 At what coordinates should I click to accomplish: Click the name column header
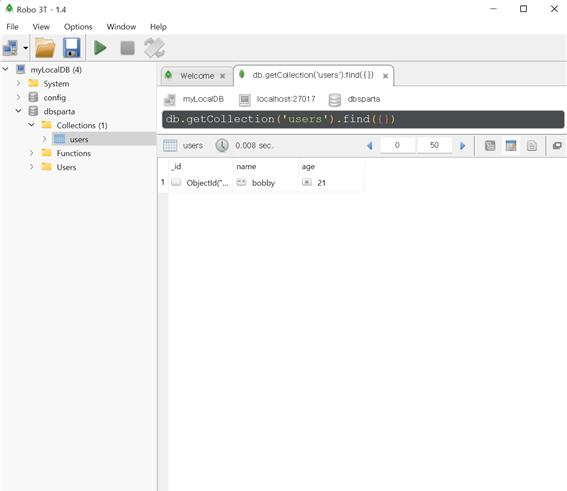[265, 167]
